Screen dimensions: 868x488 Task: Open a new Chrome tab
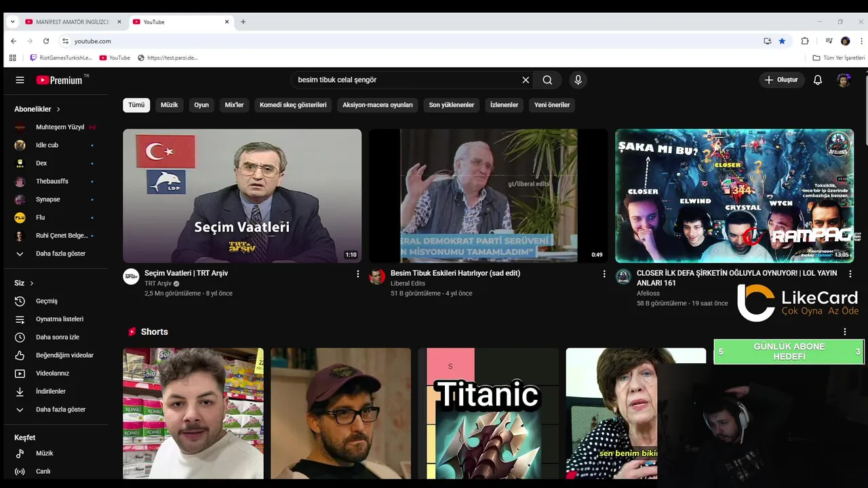[243, 22]
